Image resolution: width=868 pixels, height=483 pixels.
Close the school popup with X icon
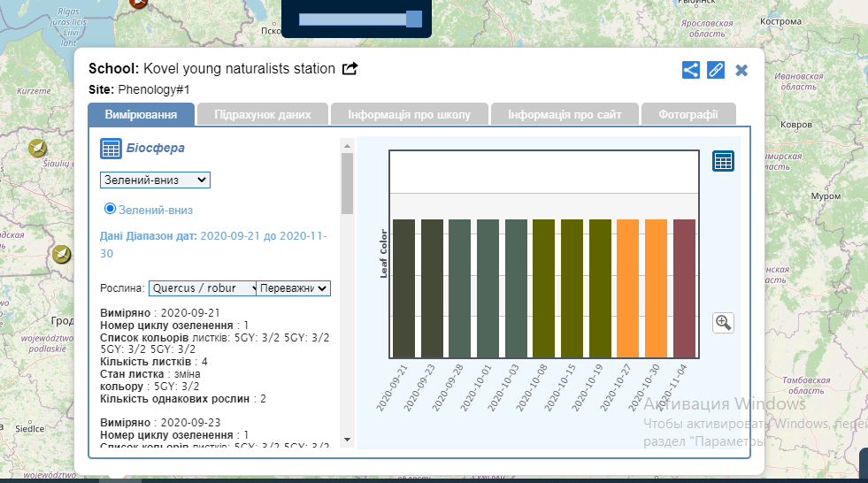[x=741, y=70]
